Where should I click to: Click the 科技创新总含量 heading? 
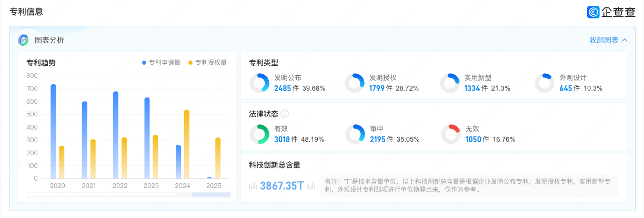(x=275, y=165)
